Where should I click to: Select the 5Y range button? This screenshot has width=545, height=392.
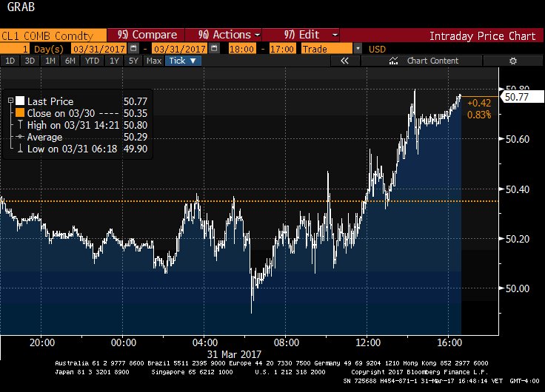click(x=134, y=61)
